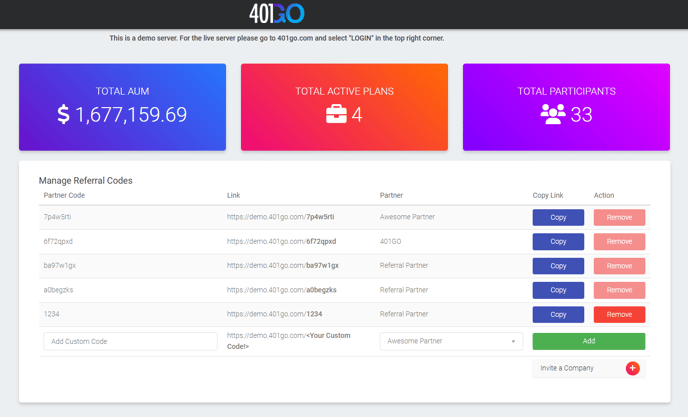Image resolution: width=688 pixels, height=417 pixels.
Task: Remove the referral code 7p4w5rti
Action: 619,217
